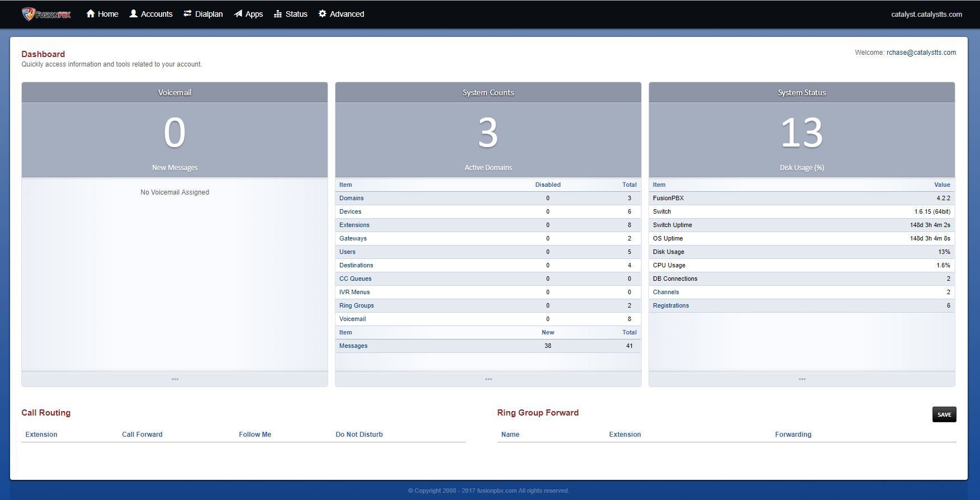Click the Status chart icon
980x500 pixels.
[x=278, y=13]
